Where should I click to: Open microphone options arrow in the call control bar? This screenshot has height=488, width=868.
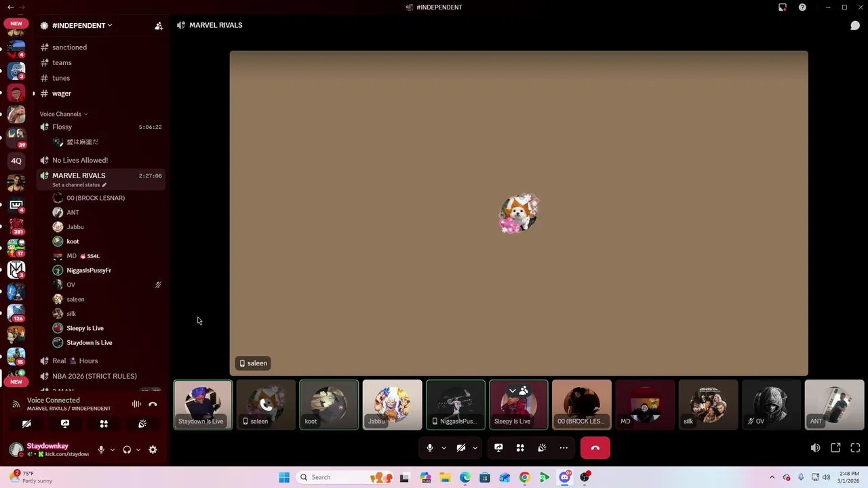tap(443, 448)
